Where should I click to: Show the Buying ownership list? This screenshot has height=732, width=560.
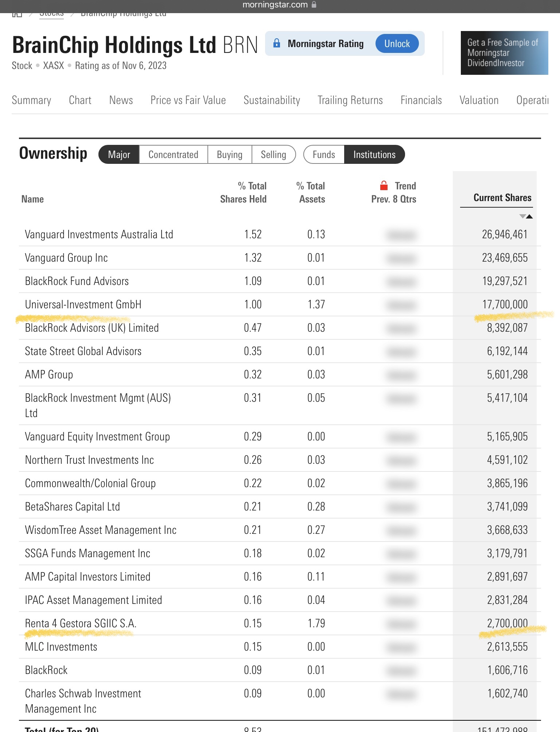(229, 155)
